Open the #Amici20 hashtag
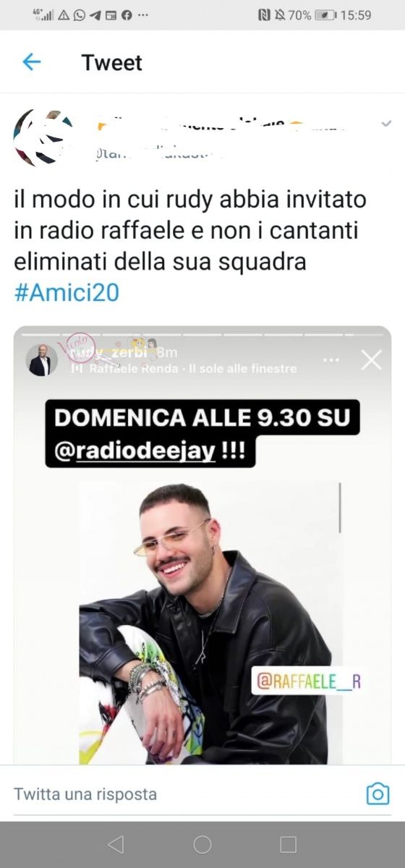The width and height of the screenshot is (405, 868). coord(66,292)
